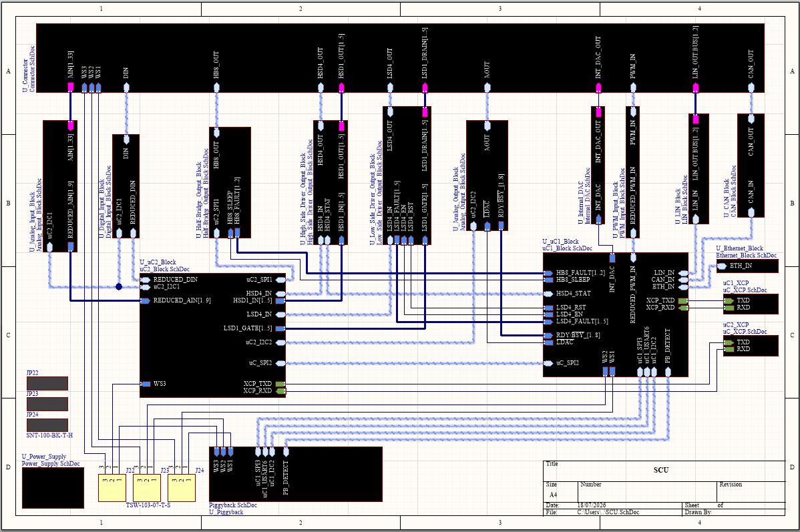The height and width of the screenshot is (532, 800).
Task: Select the U_uC1_Block designator label
Action: coord(561,241)
